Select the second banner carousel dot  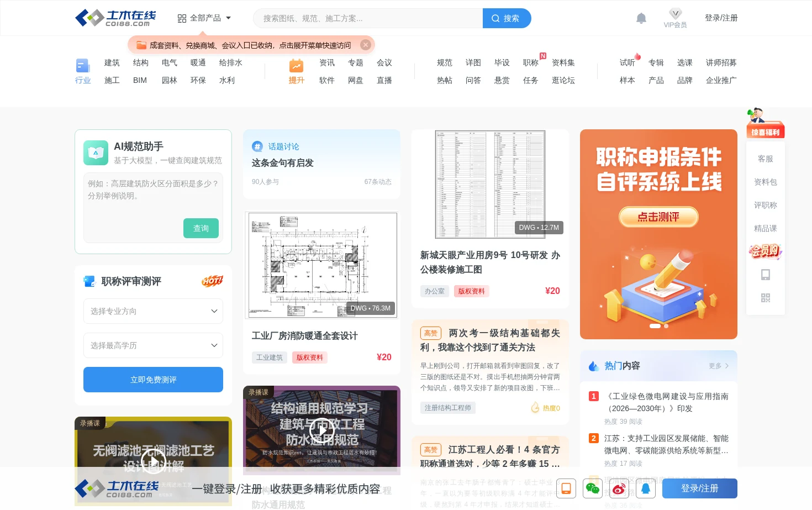point(666,326)
